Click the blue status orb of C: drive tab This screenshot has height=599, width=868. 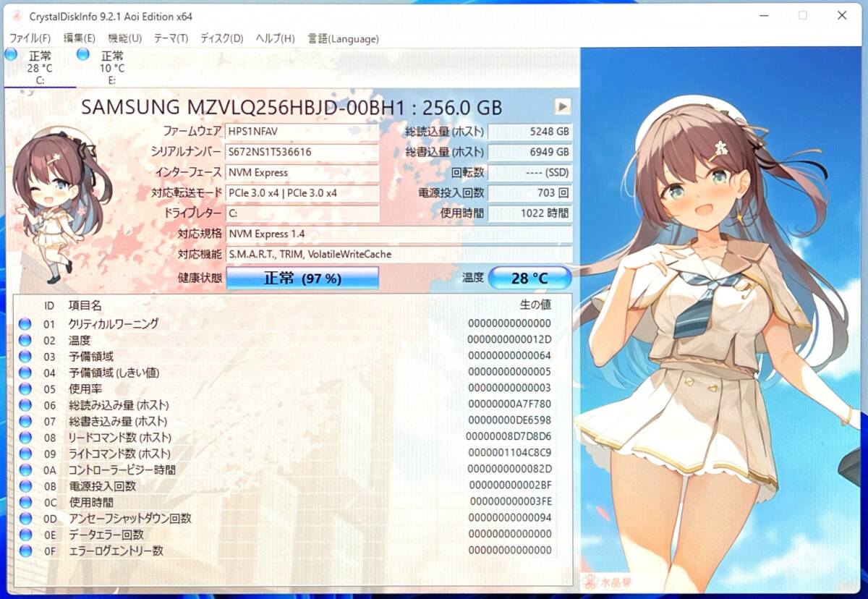click(x=11, y=54)
